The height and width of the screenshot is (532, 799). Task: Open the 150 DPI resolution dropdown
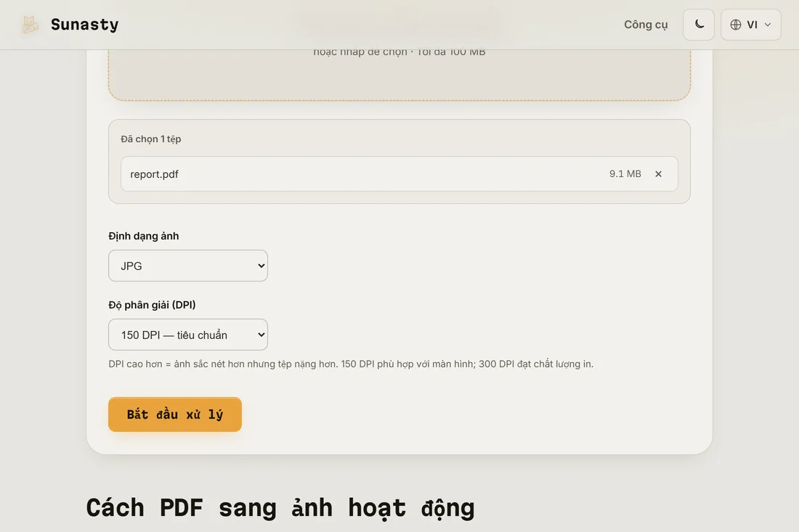(x=188, y=335)
